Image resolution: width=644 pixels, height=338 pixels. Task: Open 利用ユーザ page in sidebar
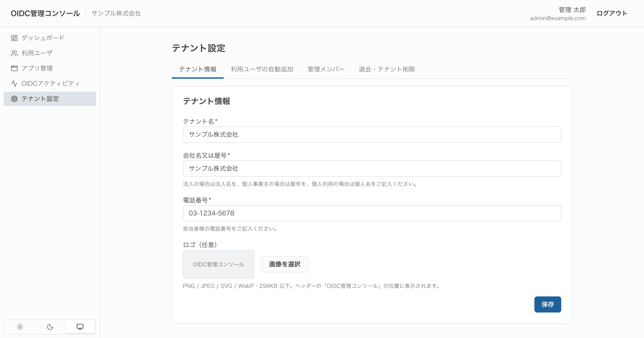pos(50,53)
